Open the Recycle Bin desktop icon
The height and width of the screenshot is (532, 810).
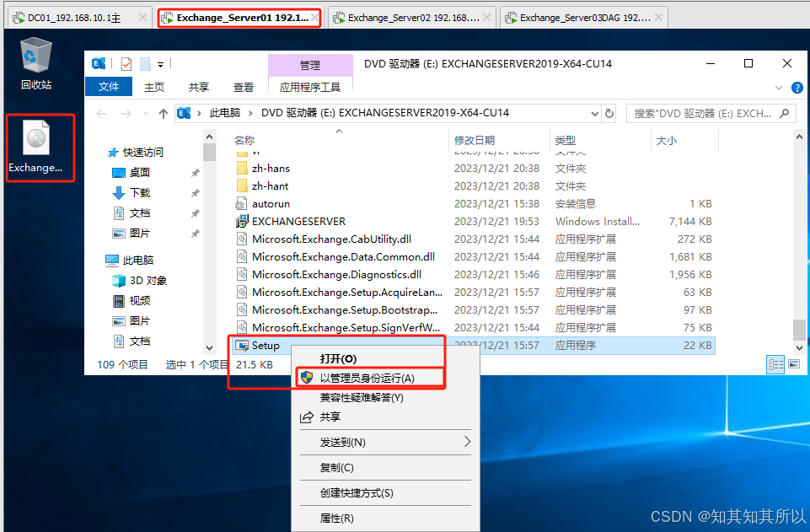tap(36, 63)
